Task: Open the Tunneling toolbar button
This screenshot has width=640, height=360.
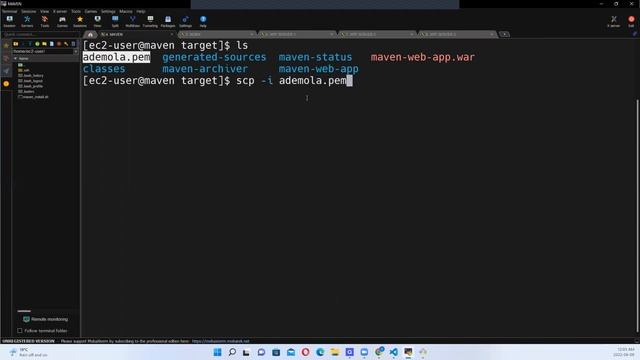Action: [x=150, y=21]
